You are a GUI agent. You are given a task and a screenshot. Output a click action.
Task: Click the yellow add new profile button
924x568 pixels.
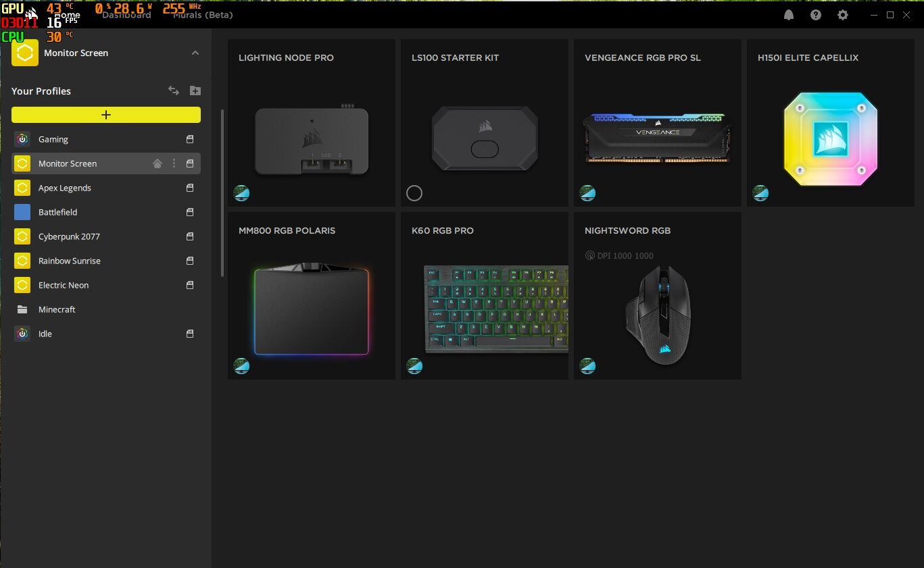click(x=106, y=115)
